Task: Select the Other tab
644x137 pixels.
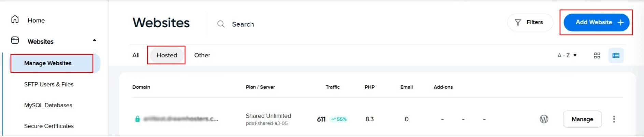Action: click(202, 55)
